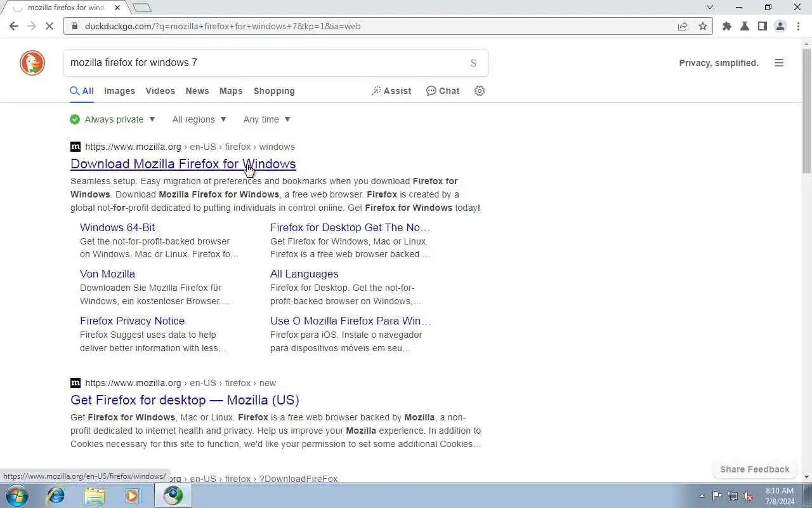The width and height of the screenshot is (812, 508).
Task: Bookmark this page with the star icon
Action: tap(703, 26)
